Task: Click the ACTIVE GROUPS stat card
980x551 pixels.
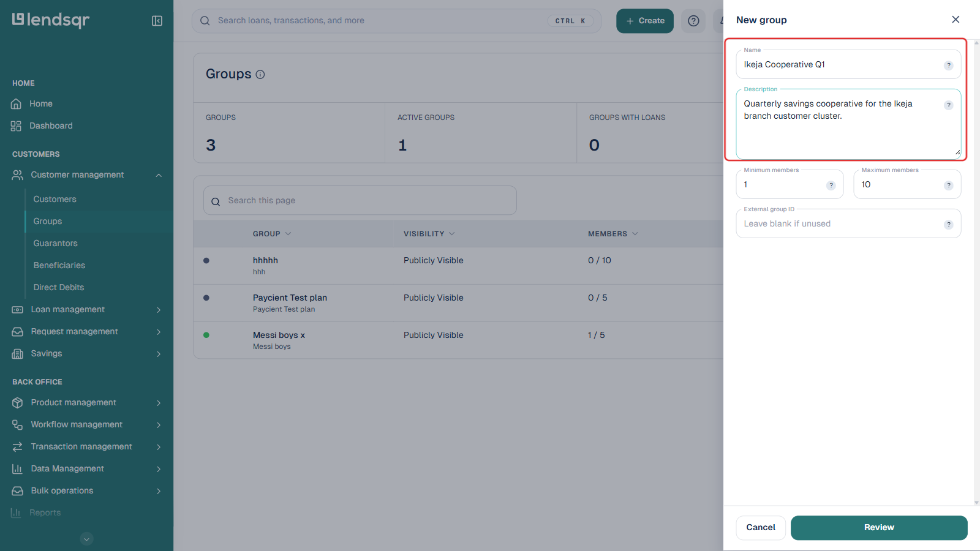Action: click(x=481, y=133)
